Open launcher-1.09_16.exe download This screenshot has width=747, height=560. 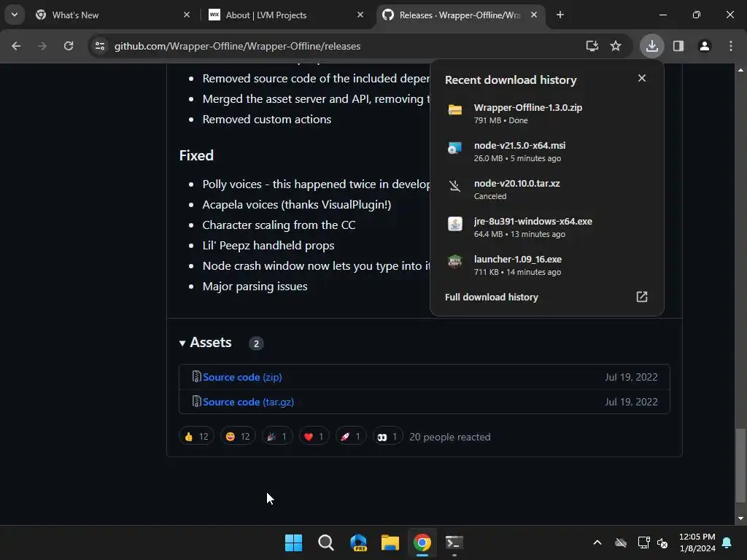click(547, 265)
